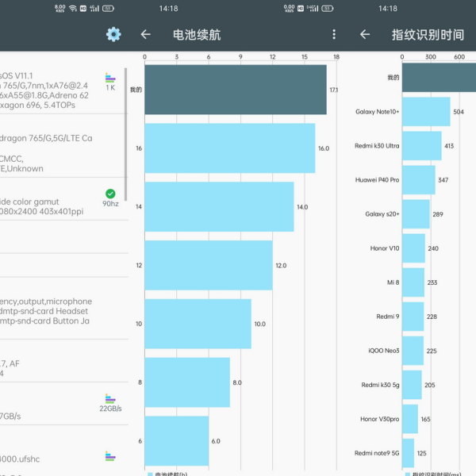The height and width of the screenshot is (476, 476).
Task: Click the snd-card Headset audio row
Action: 63,309
